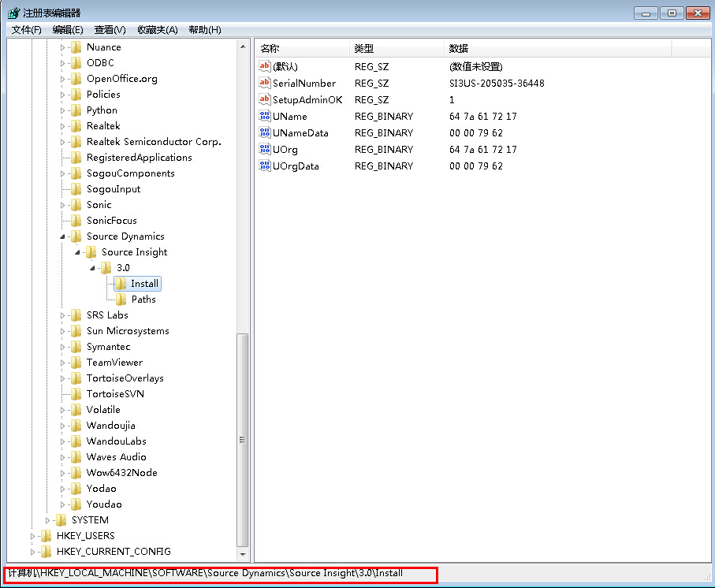Click the SYSTEM folder icon
The image size is (715, 588).
pyautogui.click(x=61, y=520)
